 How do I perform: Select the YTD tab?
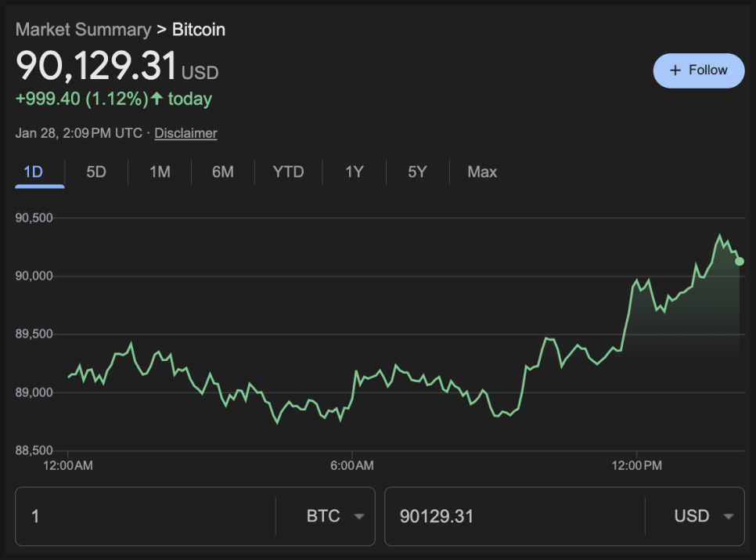288,172
